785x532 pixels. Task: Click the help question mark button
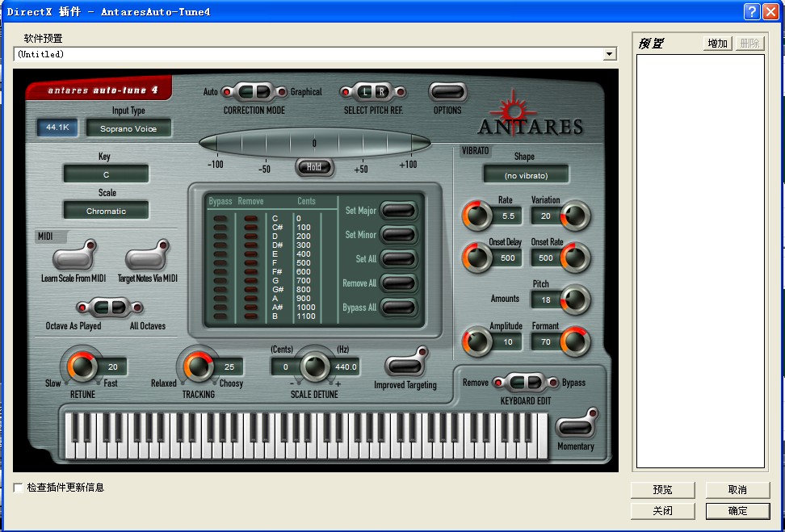click(x=751, y=11)
